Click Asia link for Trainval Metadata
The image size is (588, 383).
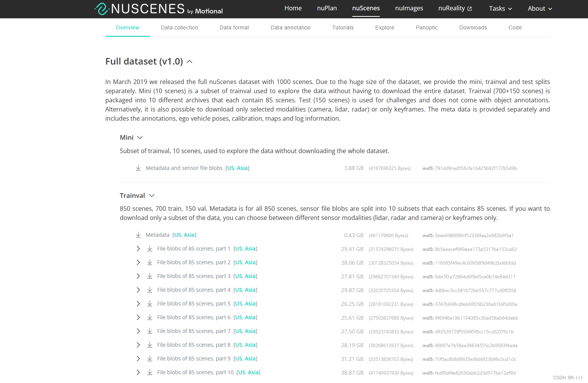[x=190, y=235]
